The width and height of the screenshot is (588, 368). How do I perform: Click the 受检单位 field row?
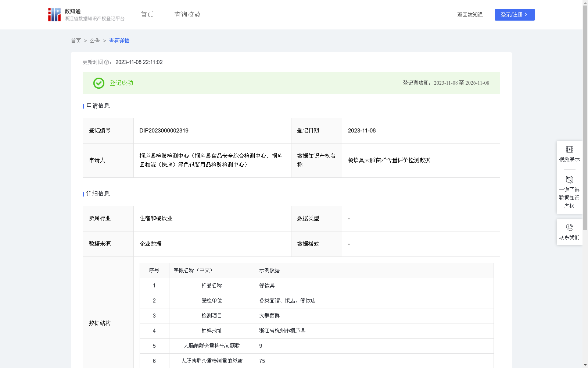[316, 301]
